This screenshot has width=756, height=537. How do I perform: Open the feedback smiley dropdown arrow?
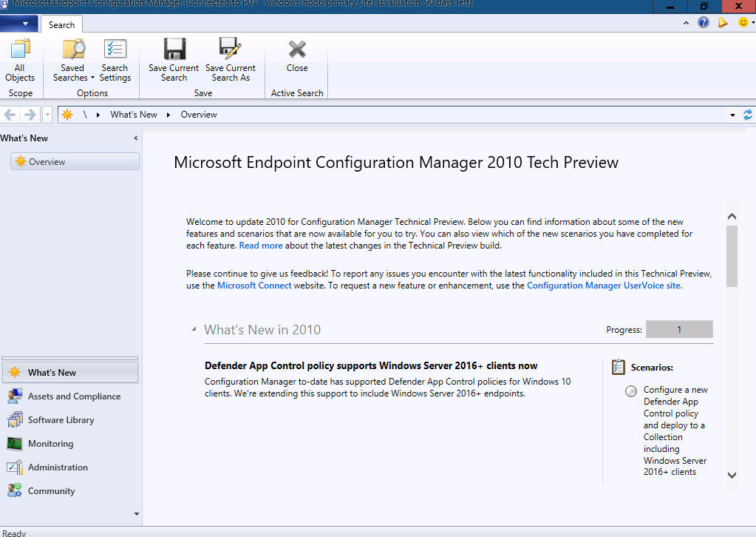[x=752, y=22]
